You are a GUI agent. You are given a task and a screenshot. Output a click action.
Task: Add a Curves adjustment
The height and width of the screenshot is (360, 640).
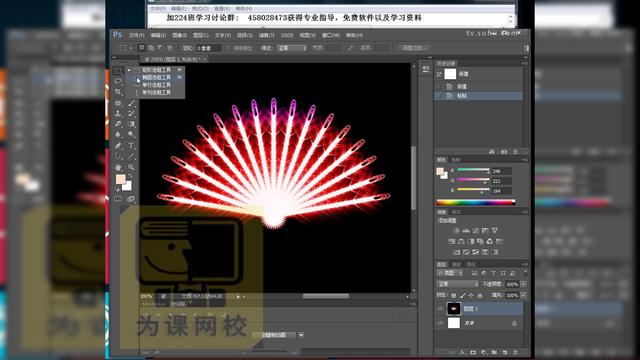click(476, 231)
